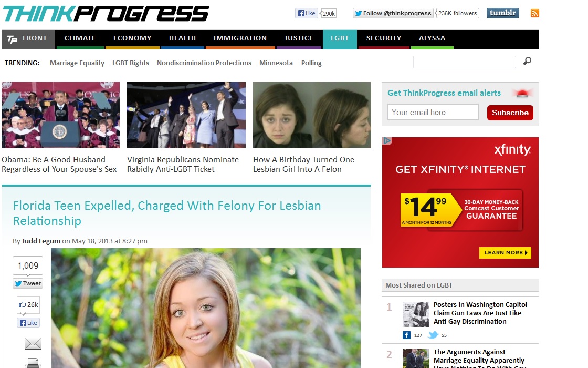Open the CLIMATE section tab
The width and height of the screenshot is (588, 368).
80,38
